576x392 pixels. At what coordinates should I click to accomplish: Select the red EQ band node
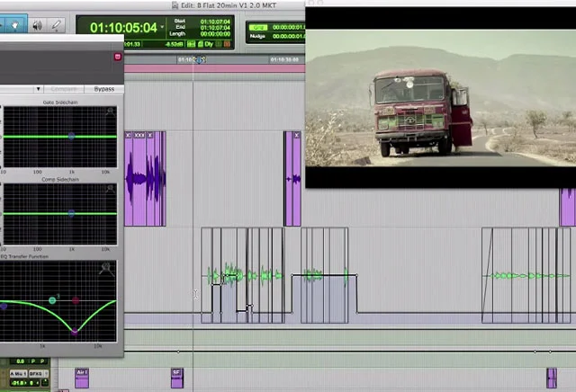pyautogui.click(x=76, y=300)
